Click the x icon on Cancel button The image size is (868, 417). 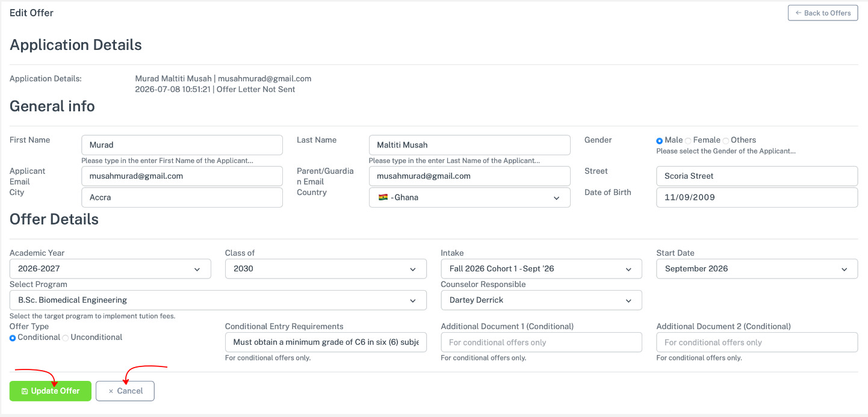click(x=111, y=391)
